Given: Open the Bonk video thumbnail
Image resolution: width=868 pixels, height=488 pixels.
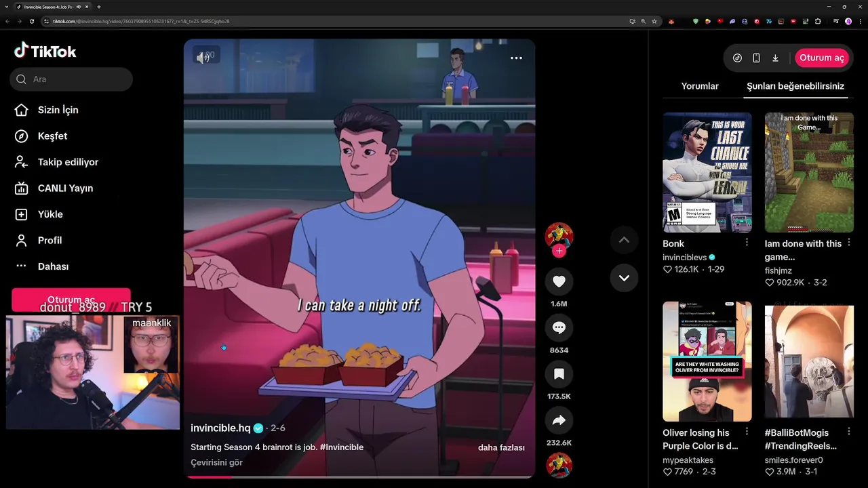Looking at the screenshot, I should pos(707,172).
